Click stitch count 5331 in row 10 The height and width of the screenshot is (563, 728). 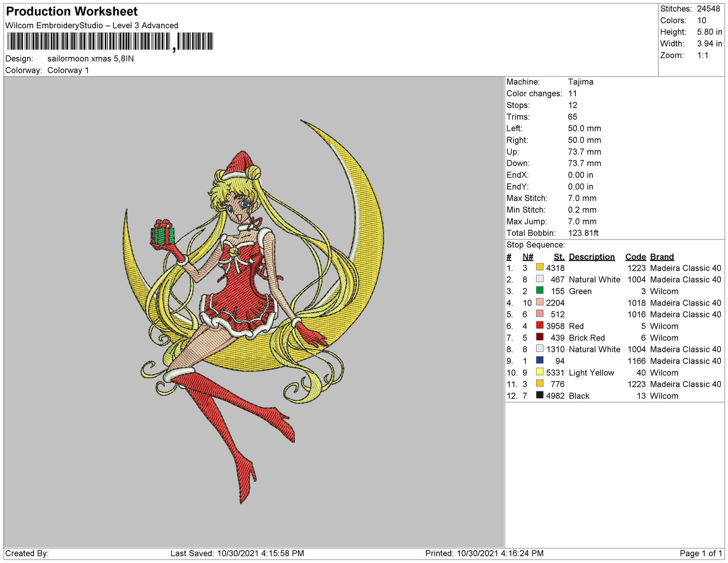[555, 372]
